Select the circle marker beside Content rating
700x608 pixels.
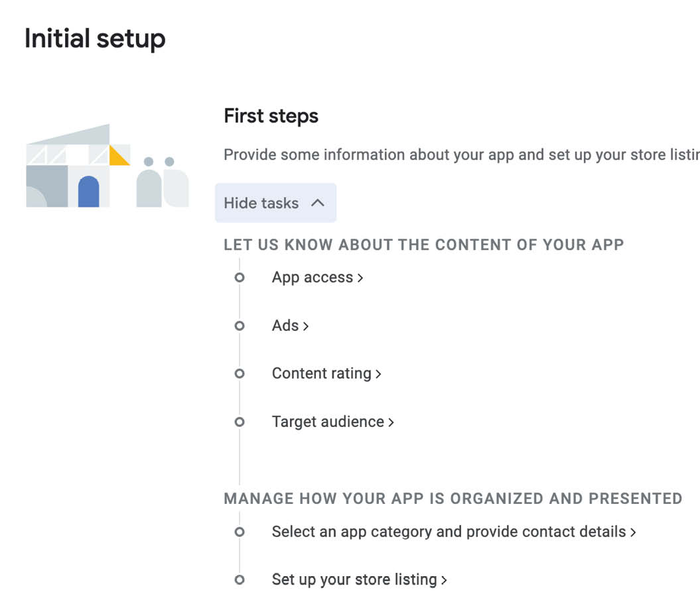pos(240,373)
